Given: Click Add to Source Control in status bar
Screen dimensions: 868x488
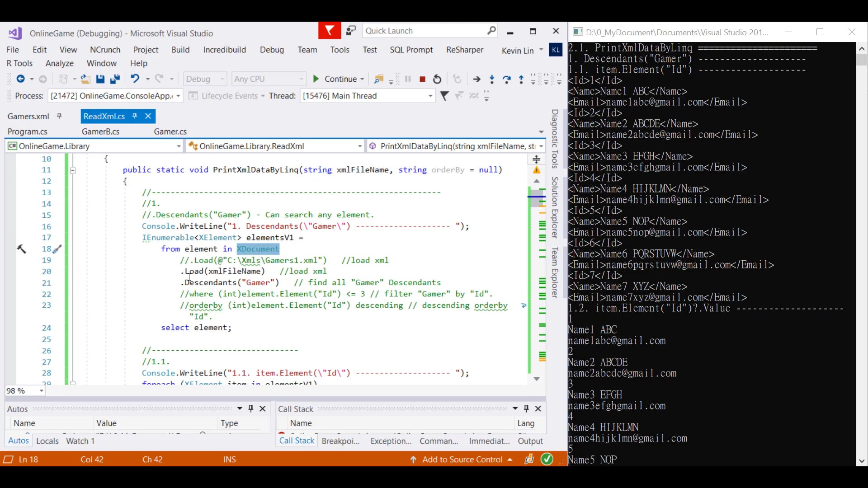Looking at the screenshot, I should click(462, 460).
